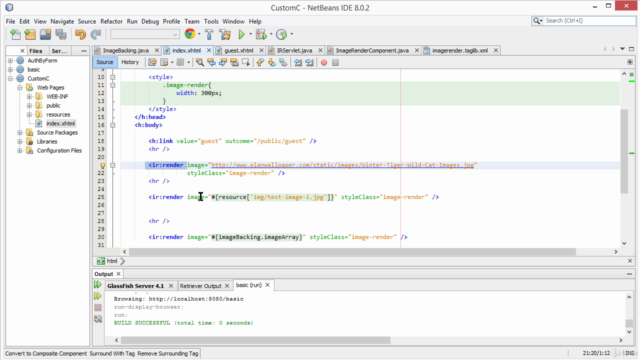The image size is (640, 360).
Task: Open the Refactor menu
Action: (x=111, y=21)
